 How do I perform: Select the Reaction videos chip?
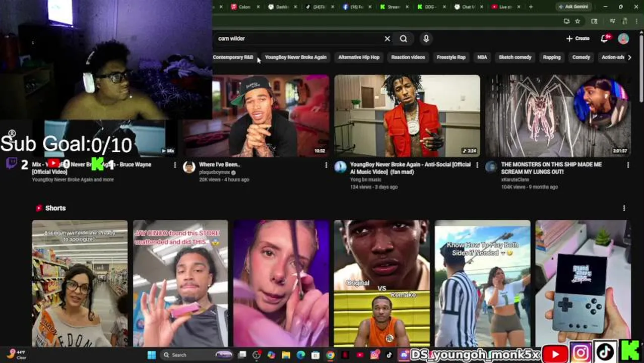tap(408, 57)
